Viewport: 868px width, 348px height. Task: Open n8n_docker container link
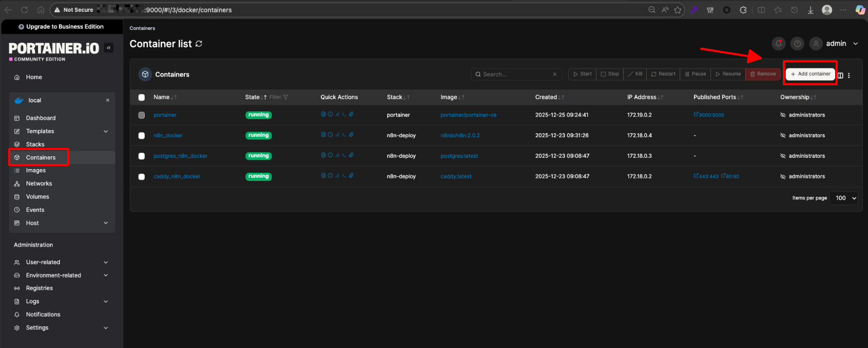[168, 136]
